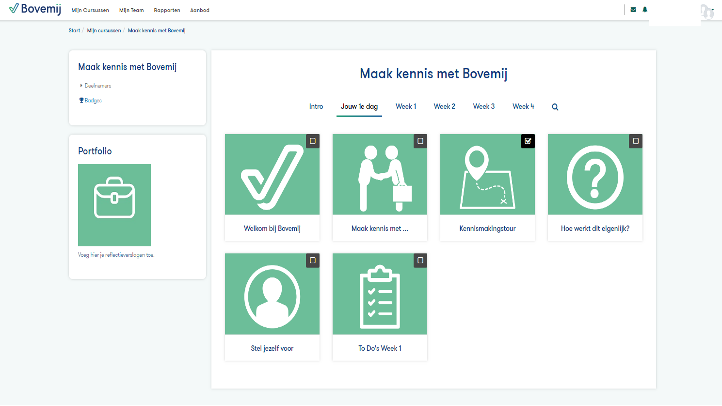
Task: Open the messages envelope icon
Action: pos(633,9)
